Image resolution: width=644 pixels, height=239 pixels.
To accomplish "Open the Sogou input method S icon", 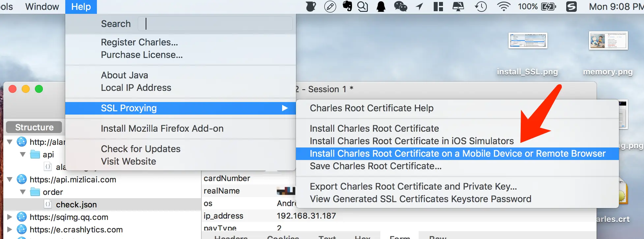I will coord(571,7).
